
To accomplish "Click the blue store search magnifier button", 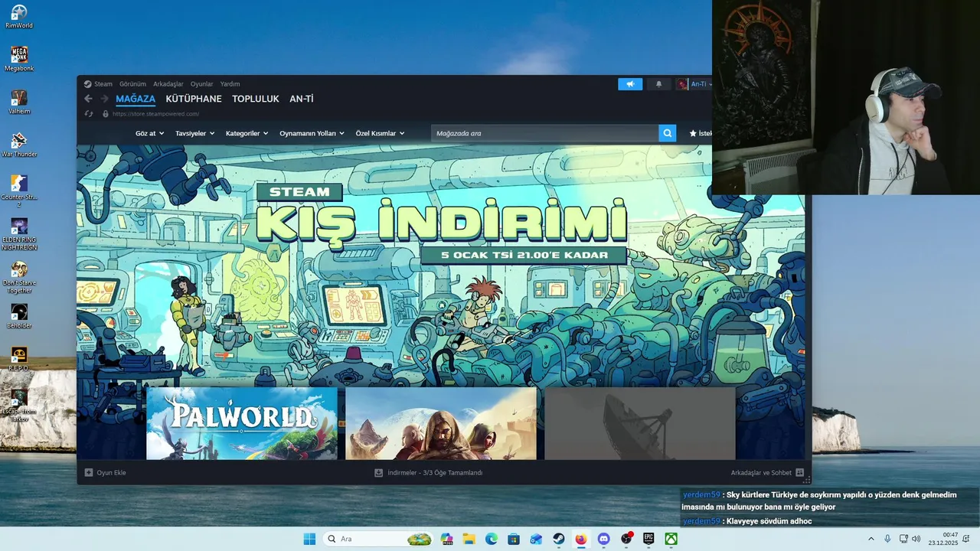I will (x=668, y=133).
